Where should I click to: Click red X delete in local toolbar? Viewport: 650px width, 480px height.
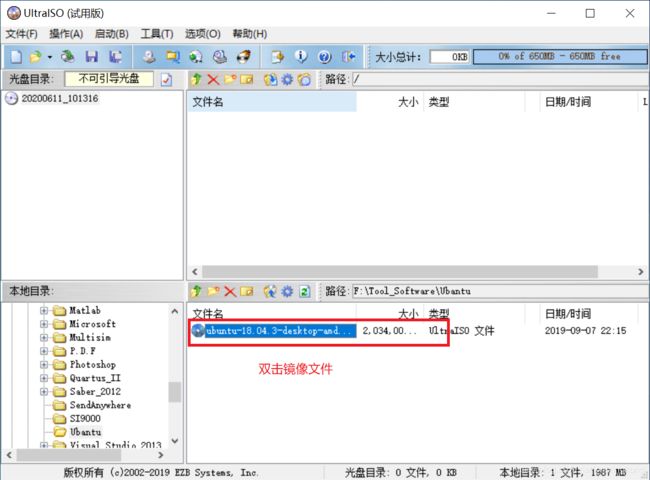[x=230, y=291]
